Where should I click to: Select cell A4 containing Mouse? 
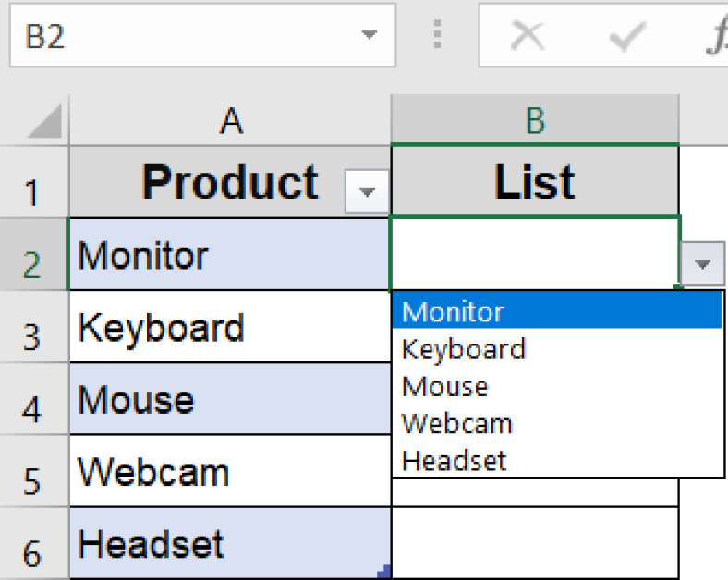[229, 400]
